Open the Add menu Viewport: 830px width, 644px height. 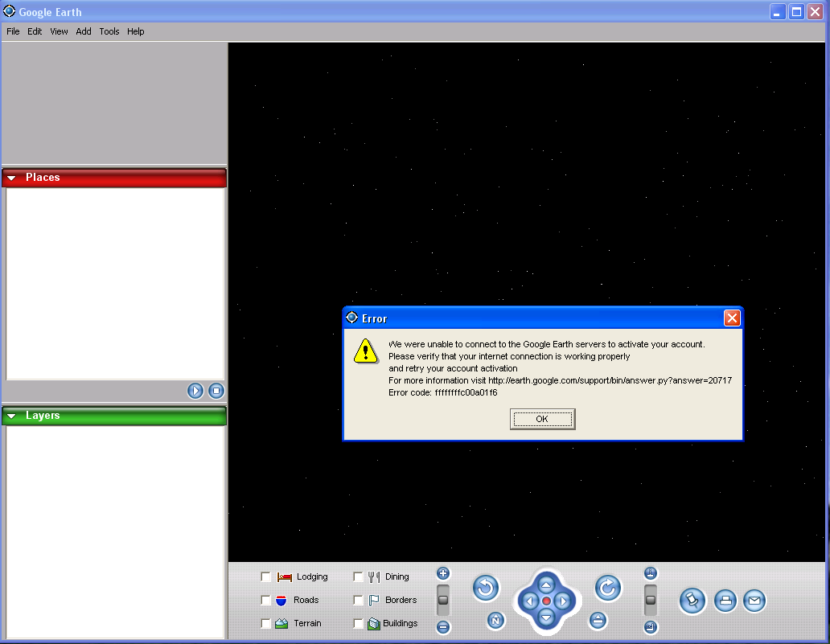pos(83,31)
